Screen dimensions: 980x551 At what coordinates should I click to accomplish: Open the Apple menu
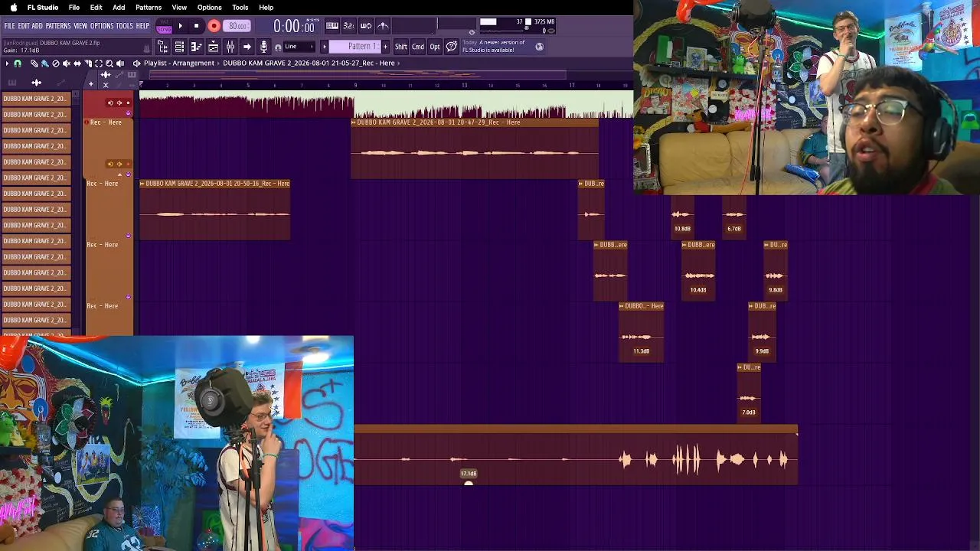pos(13,8)
